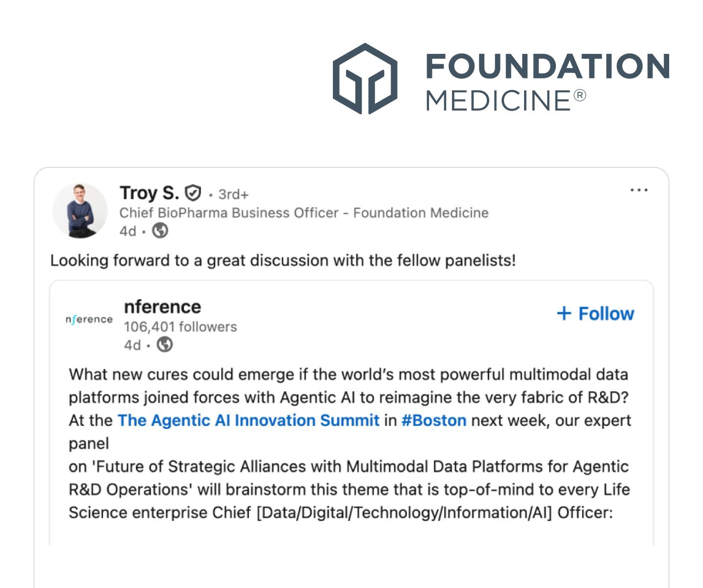Click the 106,401 followers count
This screenshot has width=703, height=588.
click(180, 327)
